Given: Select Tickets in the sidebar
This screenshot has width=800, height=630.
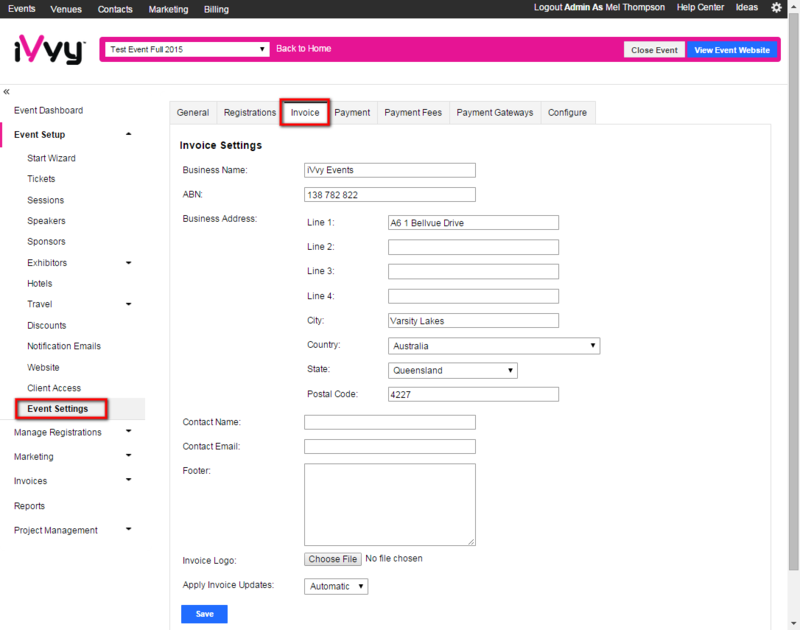Looking at the screenshot, I should (x=41, y=179).
